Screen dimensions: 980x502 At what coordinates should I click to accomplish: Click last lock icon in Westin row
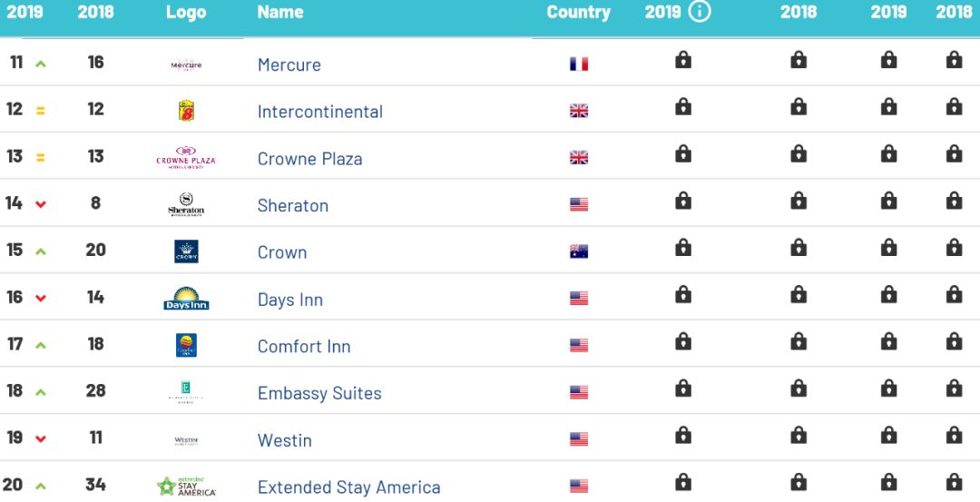point(954,436)
